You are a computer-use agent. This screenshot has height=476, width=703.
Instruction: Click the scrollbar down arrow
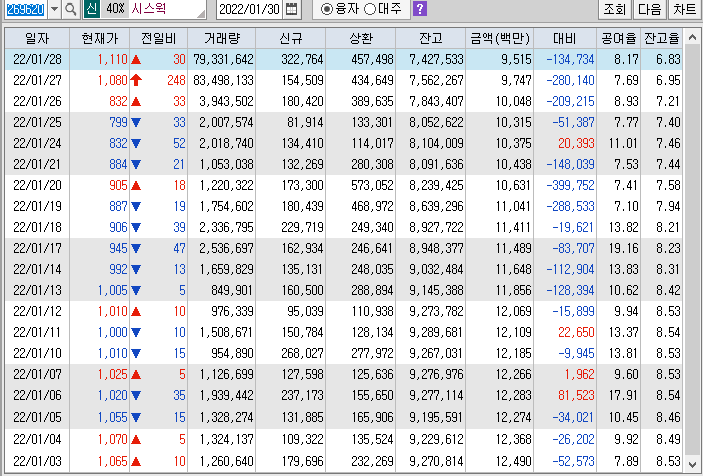point(692,463)
